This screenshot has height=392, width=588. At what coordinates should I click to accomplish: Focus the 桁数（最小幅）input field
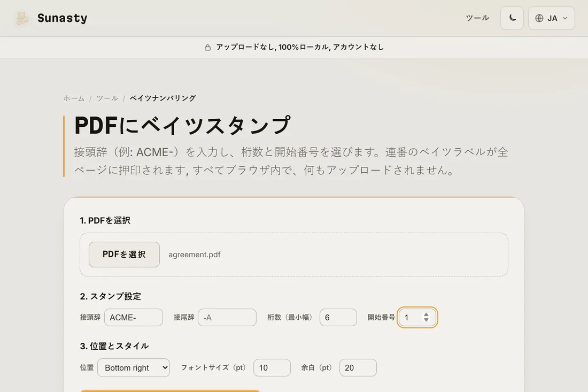pos(338,317)
